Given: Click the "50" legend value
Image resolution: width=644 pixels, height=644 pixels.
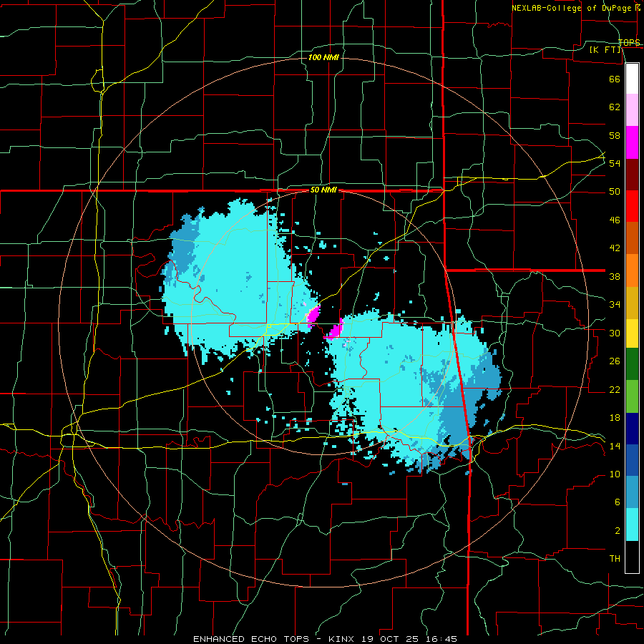Looking at the screenshot, I should coord(615,192).
